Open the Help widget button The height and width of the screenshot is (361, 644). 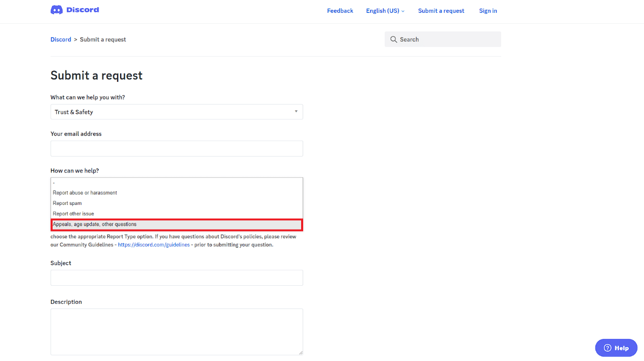[616, 348]
